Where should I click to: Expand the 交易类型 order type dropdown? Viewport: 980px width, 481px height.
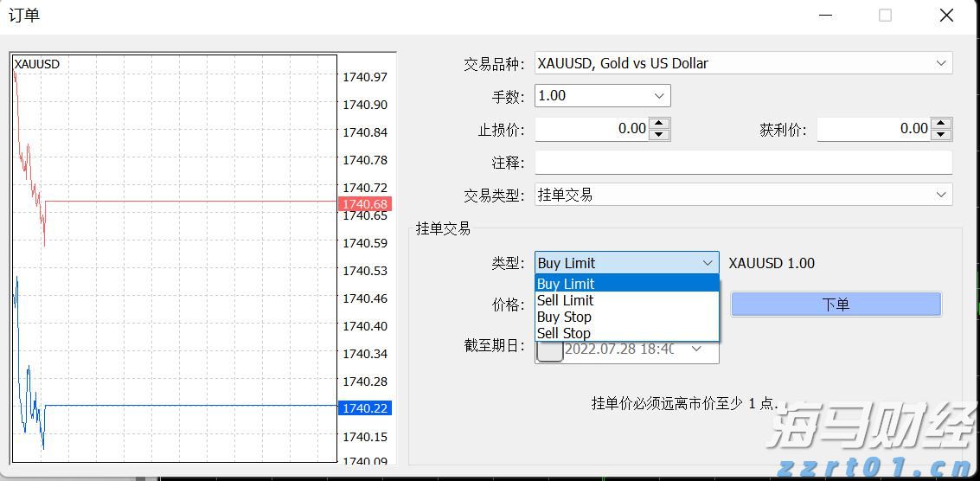pos(941,196)
